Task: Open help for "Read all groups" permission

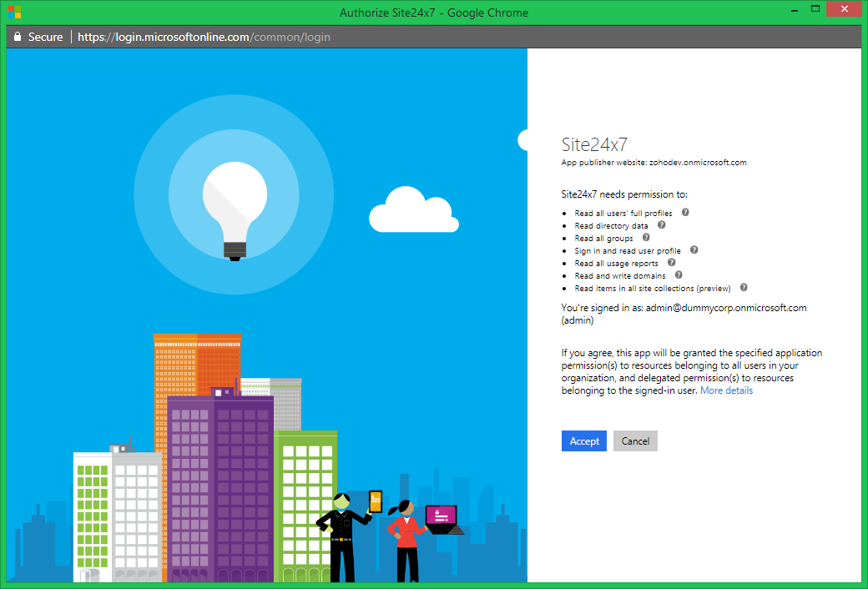Action: [646, 238]
